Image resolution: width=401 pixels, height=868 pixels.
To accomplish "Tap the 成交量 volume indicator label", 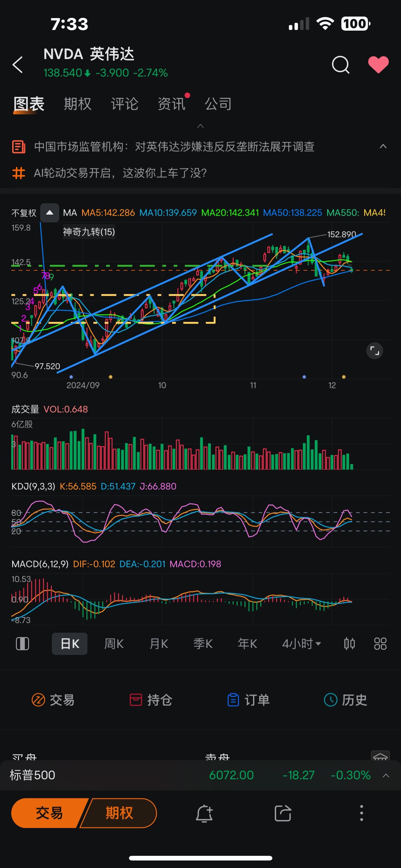I will click(25, 409).
